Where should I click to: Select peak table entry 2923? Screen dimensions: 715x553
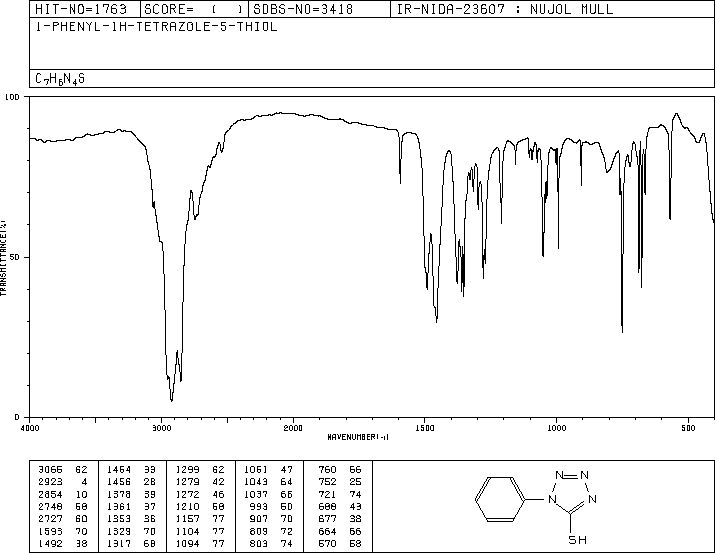point(50,481)
